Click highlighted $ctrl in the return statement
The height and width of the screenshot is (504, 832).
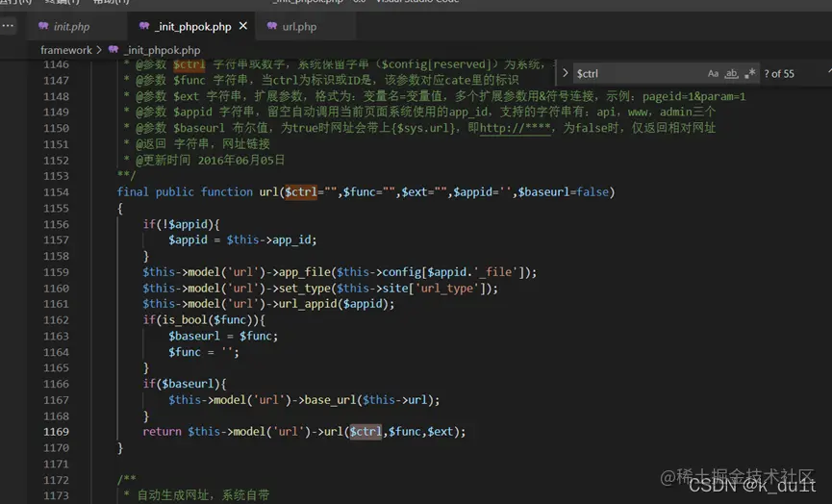pyautogui.click(x=366, y=432)
